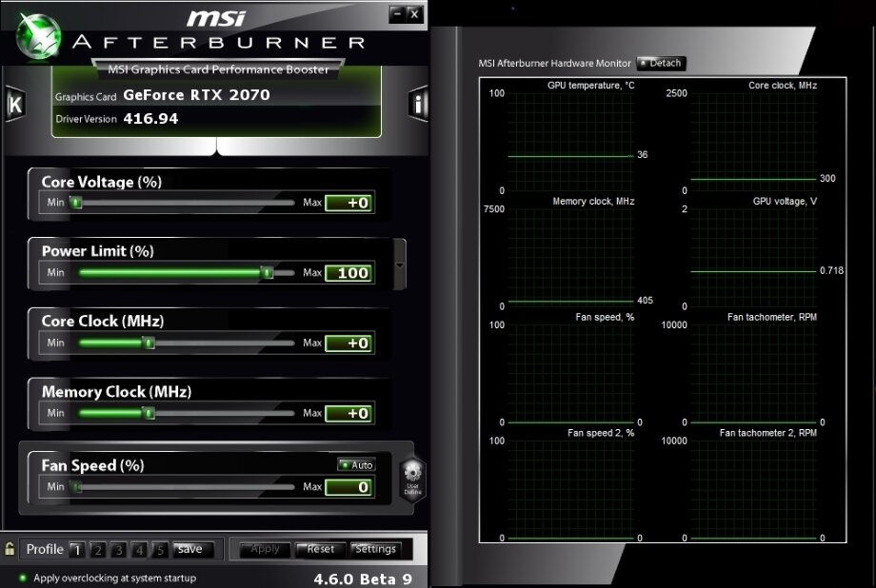Click the 405 memory clock reading

click(645, 301)
